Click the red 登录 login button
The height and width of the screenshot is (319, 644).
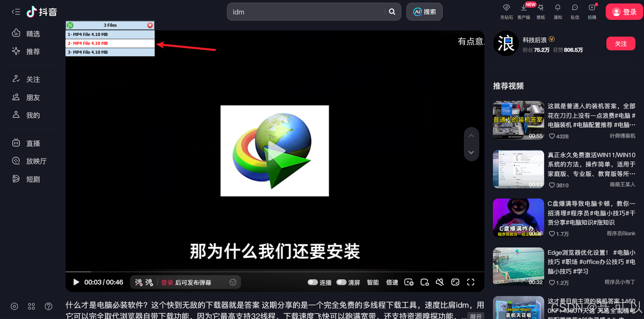pos(624,12)
